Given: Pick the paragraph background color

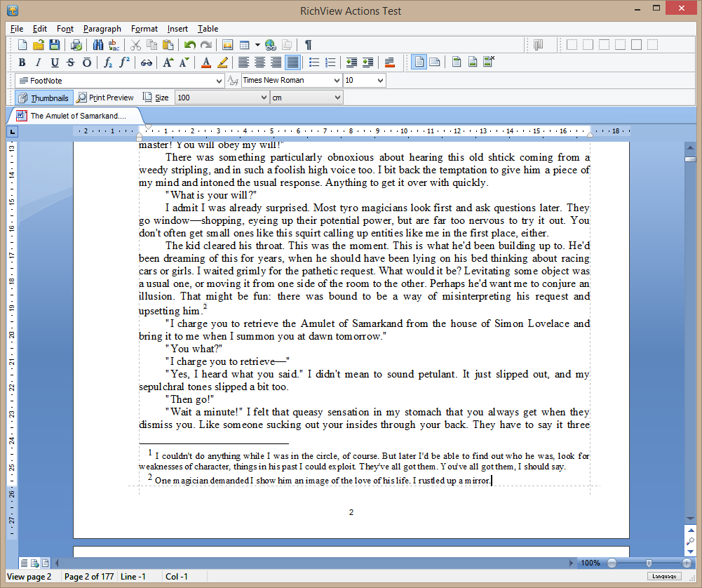Looking at the screenshot, I should [389, 62].
